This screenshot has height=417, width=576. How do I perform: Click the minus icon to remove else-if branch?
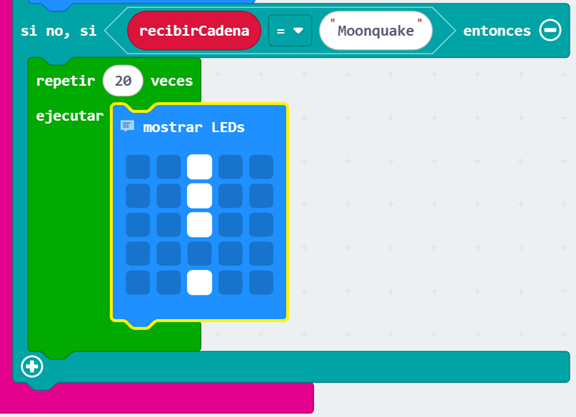click(550, 30)
